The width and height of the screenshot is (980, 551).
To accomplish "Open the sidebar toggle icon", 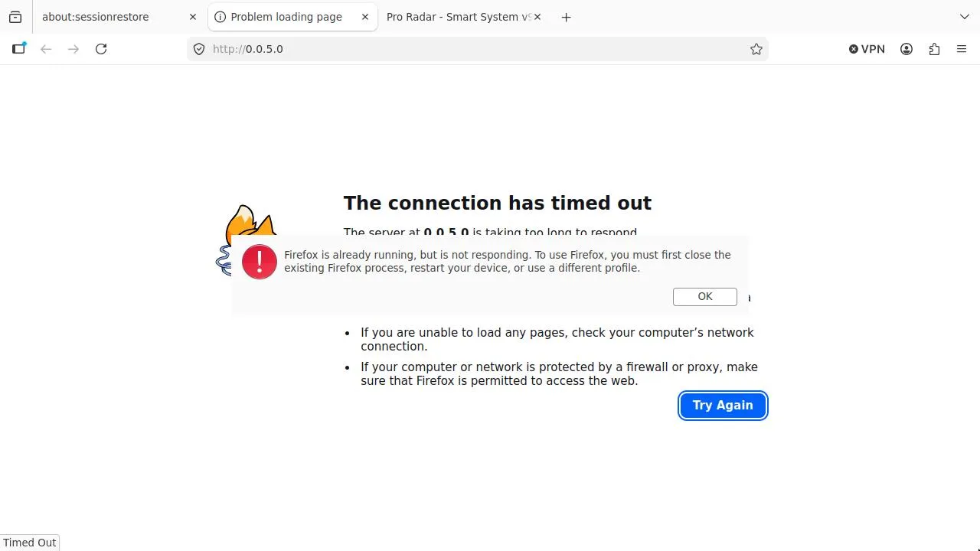I will (x=18, y=49).
